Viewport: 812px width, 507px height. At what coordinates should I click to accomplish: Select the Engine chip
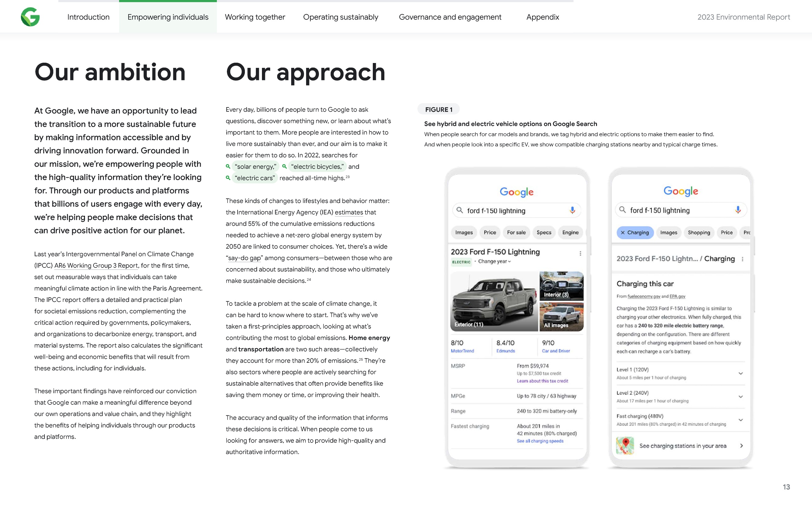coord(570,233)
